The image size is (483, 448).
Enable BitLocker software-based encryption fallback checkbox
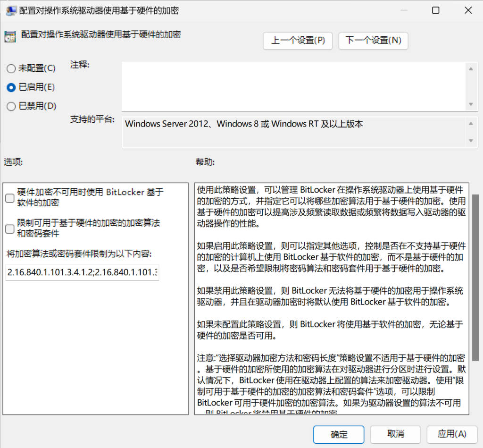pos(10,198)
